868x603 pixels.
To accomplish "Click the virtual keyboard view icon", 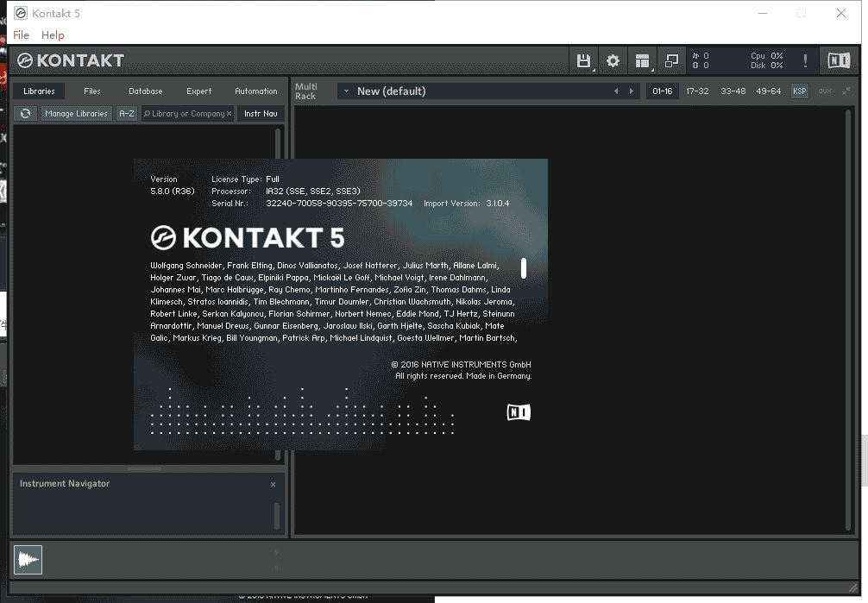I will 642,60.
